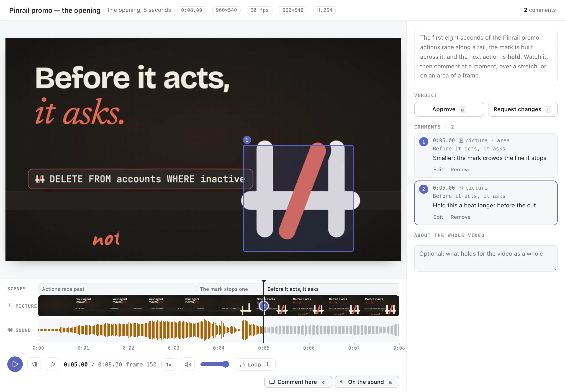The image size is (565, 392).
Task: Click the first 'Your agent moves' thumbnail
Action: (92, 306)
